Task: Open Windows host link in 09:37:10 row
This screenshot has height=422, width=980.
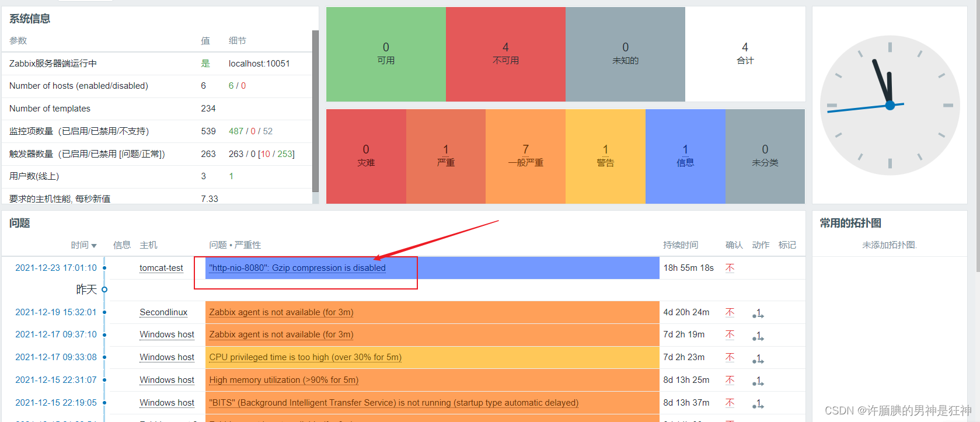Action: click(167, 334)
